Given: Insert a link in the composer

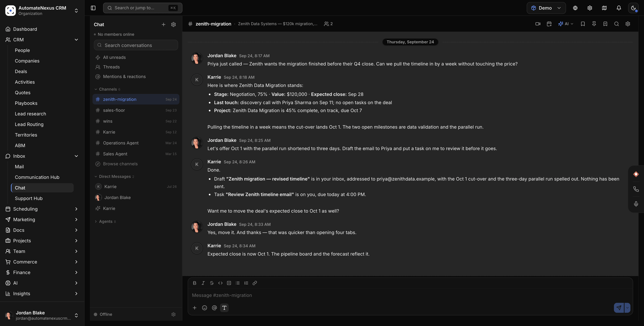Looking at the screenshot, I should pos(255,283).
